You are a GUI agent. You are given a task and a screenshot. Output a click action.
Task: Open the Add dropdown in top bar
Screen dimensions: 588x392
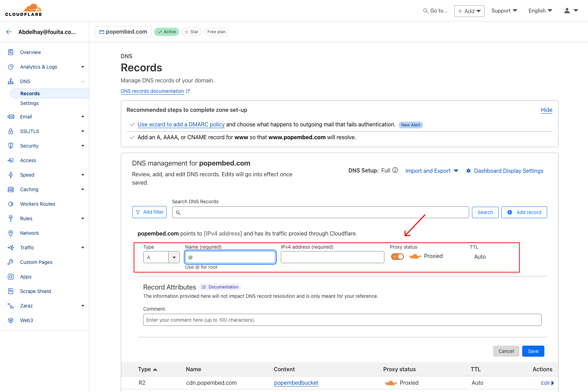click(469, 11)
